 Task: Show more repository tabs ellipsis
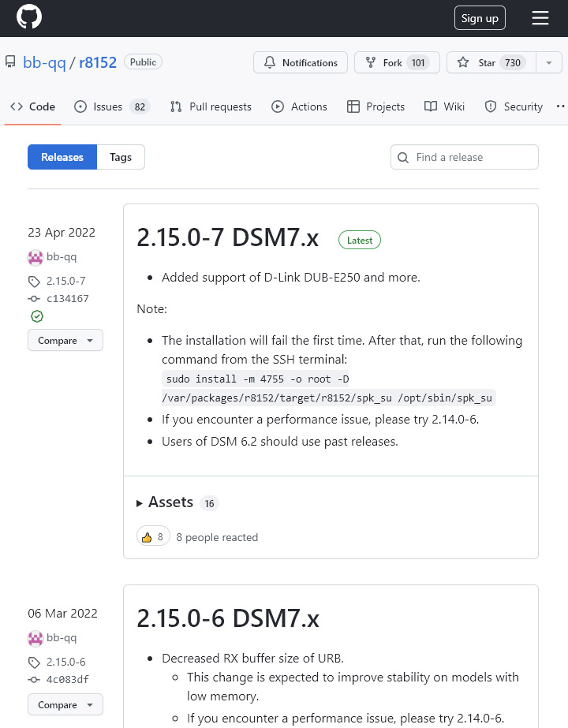pos(561,106)
